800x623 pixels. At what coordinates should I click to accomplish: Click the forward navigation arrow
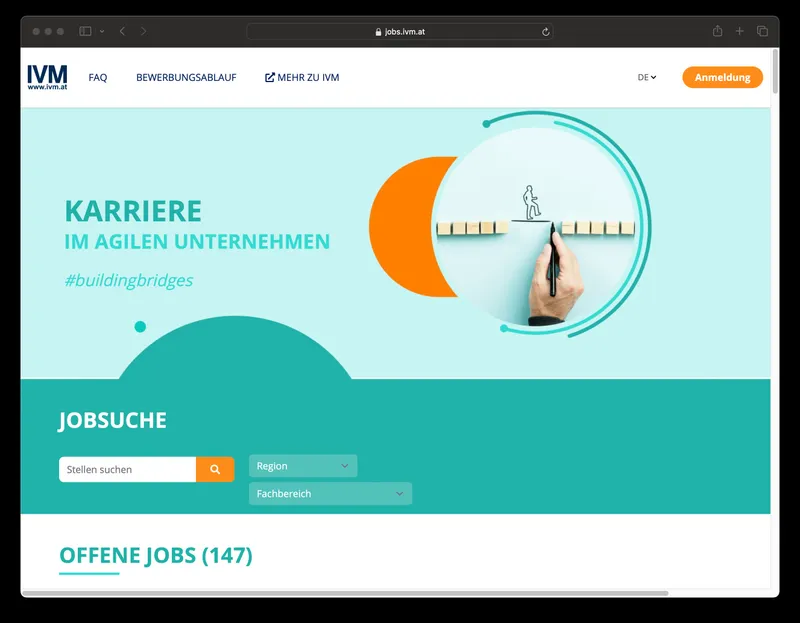tap(144, 31)
